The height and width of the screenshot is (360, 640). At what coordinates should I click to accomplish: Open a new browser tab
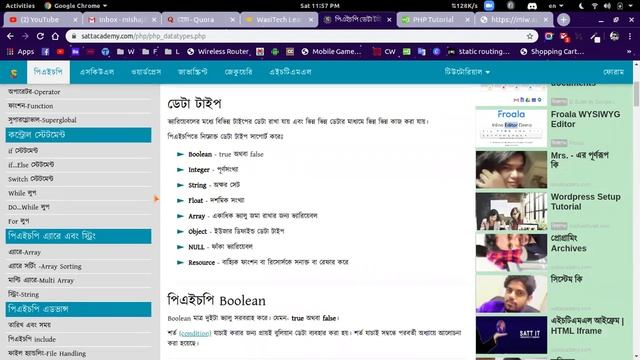563,20
